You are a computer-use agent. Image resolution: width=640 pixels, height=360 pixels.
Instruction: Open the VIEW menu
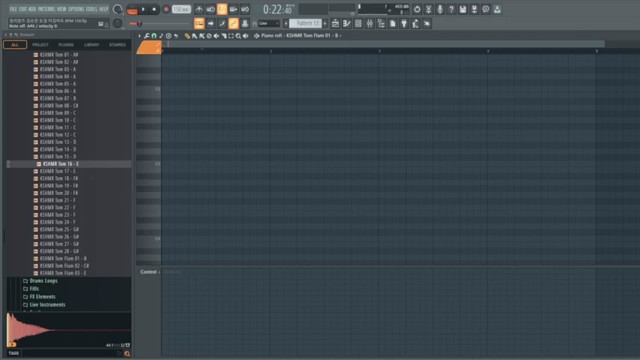coord(62,9)
